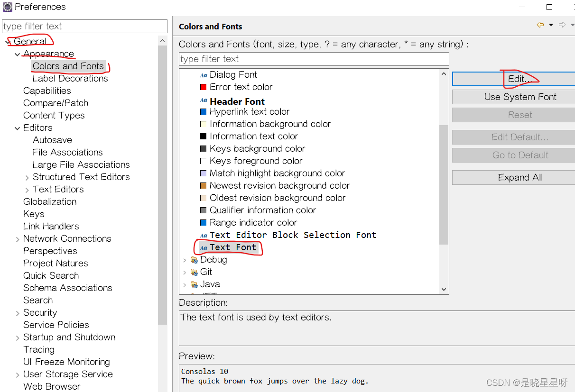Click the Debug category folder icon
The image size is (575, 392).
(x=194, y=260)
